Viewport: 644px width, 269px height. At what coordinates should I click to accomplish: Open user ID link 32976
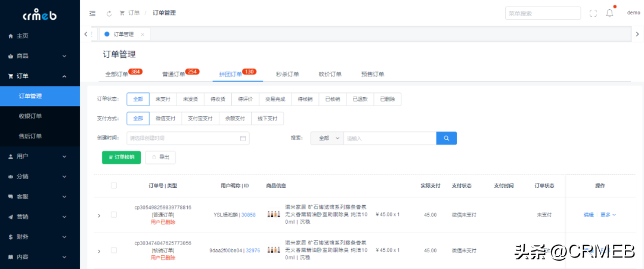coord(253,250)
